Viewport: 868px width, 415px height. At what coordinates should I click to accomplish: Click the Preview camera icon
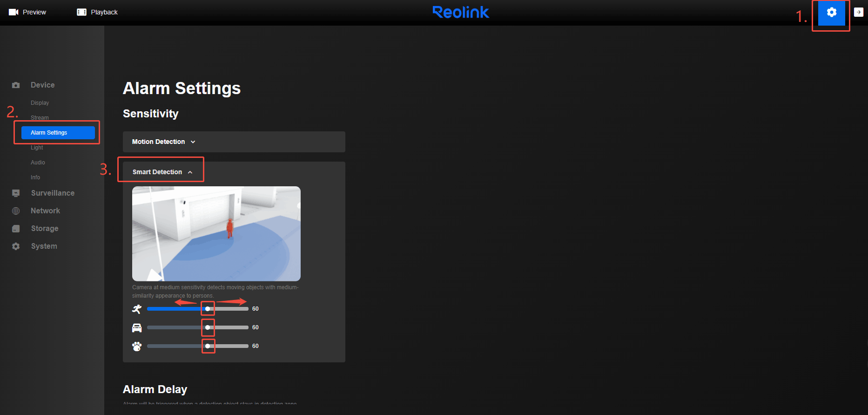pyautogui.click(x=13, y=12)
